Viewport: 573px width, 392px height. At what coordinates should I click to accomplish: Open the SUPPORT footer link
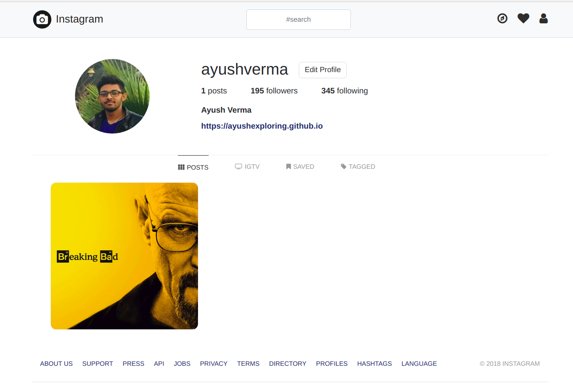[x=98, y=364]
